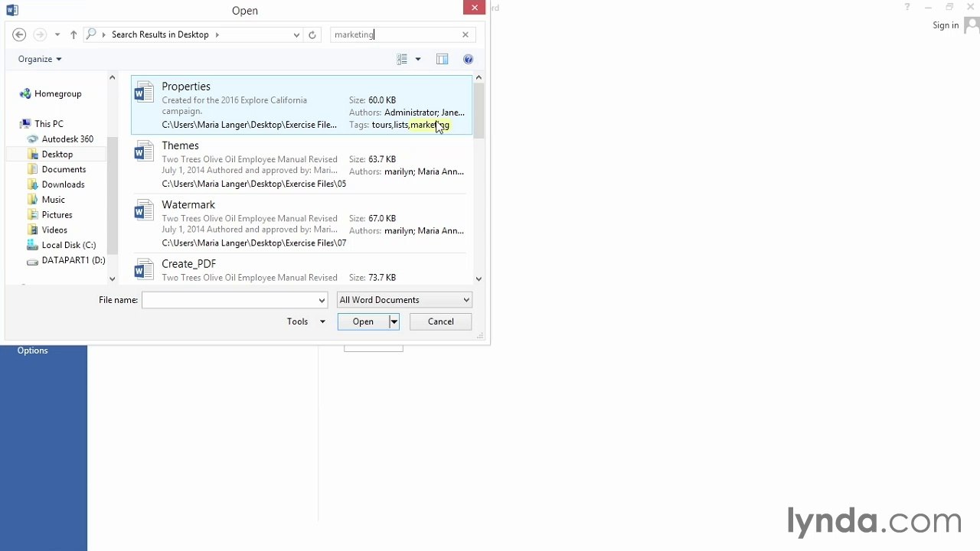Image resolution: width=980 pixels, height=551 pixels.
Task: Click the Videos folder icon
Action: click(32, 230)
